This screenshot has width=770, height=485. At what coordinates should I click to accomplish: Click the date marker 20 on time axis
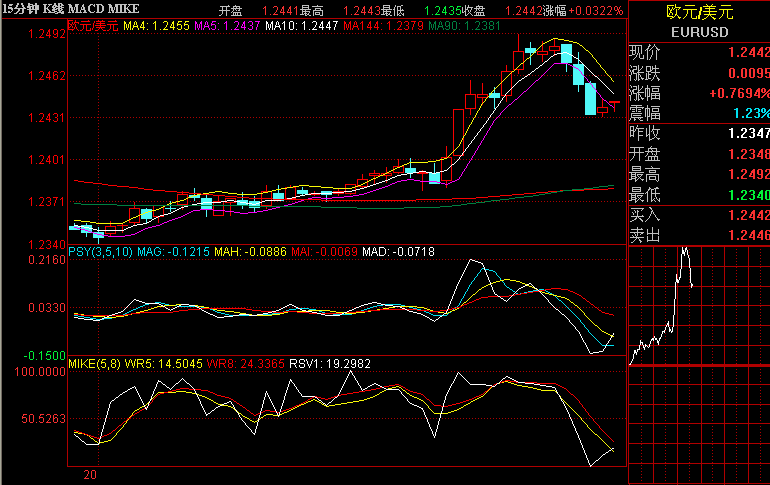click(x=90, y=475)
